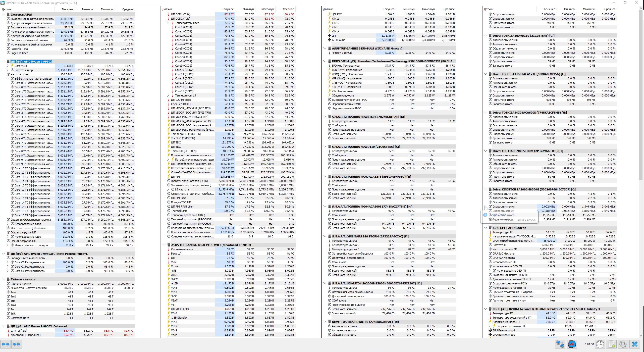Viewport: 644px width, 352px height.
Task: Collapse the Система: ASUS group
Action: coord(4,15)
